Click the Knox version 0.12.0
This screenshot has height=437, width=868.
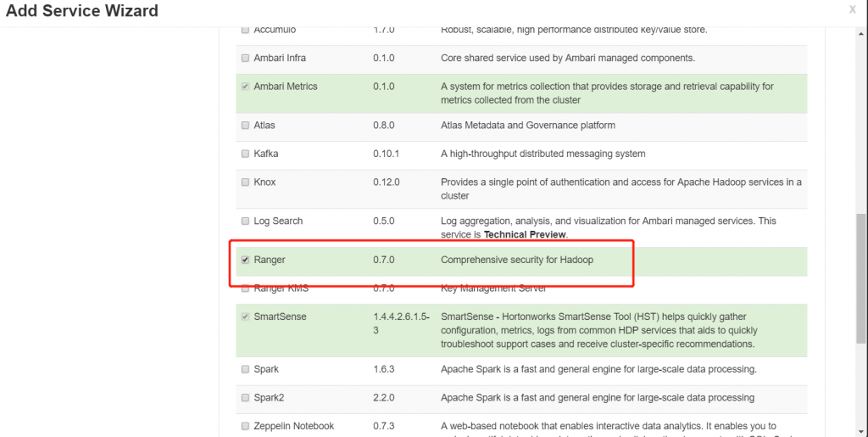point(386,182)
